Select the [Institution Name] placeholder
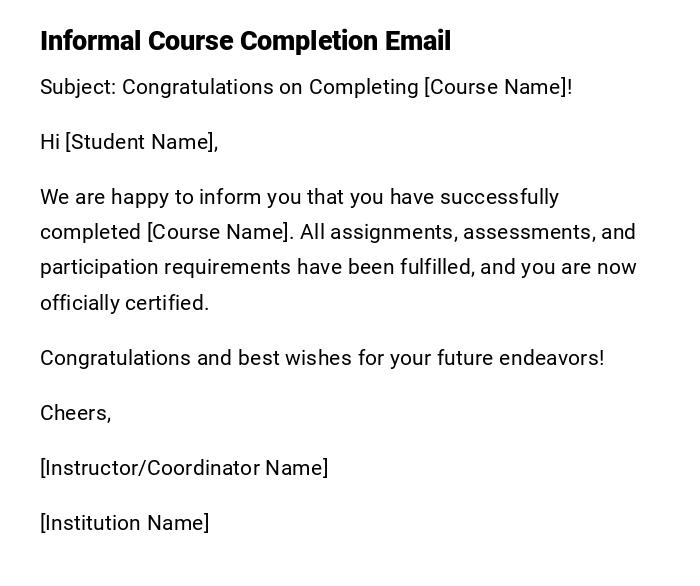The height and width of the screenshot is (586, 700). point(124,523)
